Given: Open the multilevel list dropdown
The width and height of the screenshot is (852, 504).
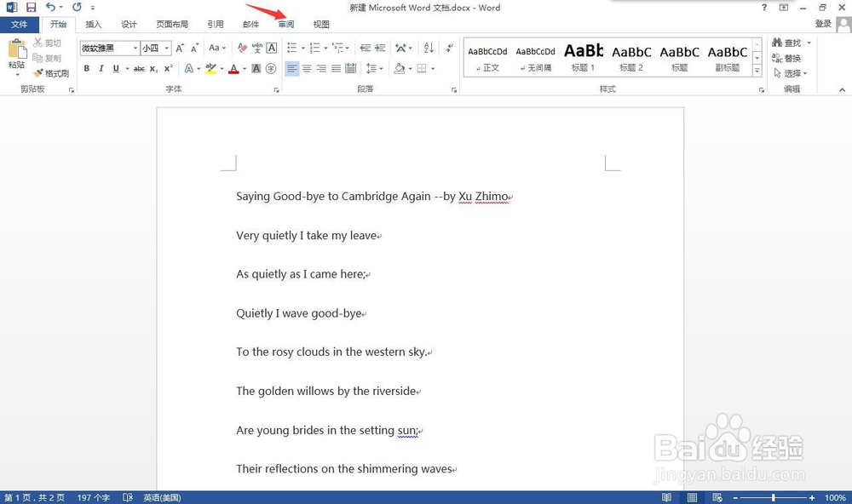Looking at the screenshot, I should [341, 48].
